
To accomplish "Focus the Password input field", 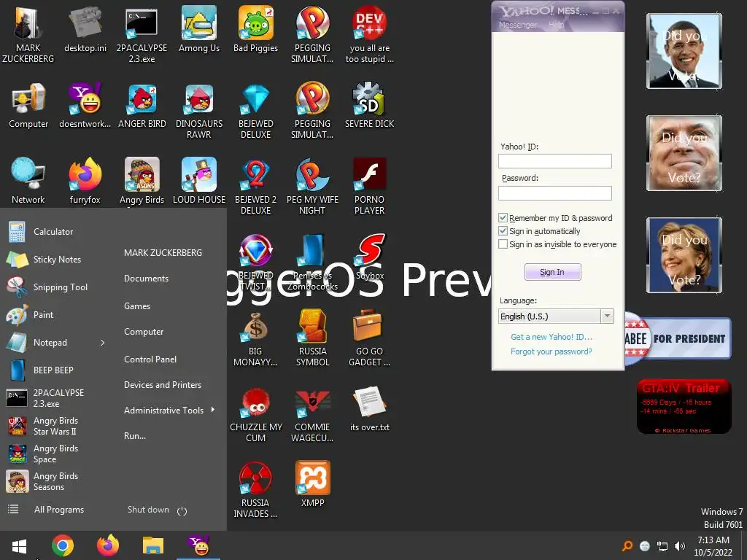I will click(555, 192).
